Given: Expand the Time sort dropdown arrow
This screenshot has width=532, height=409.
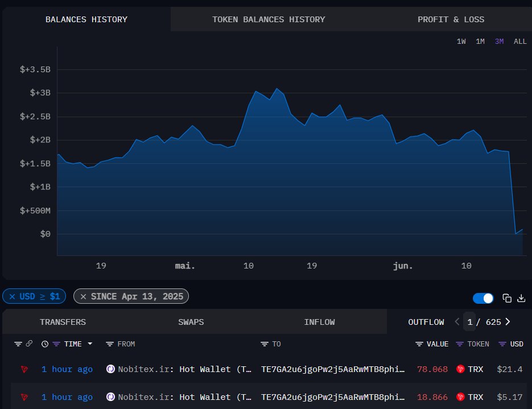Looking at the screenshot, I should (90, 344).
